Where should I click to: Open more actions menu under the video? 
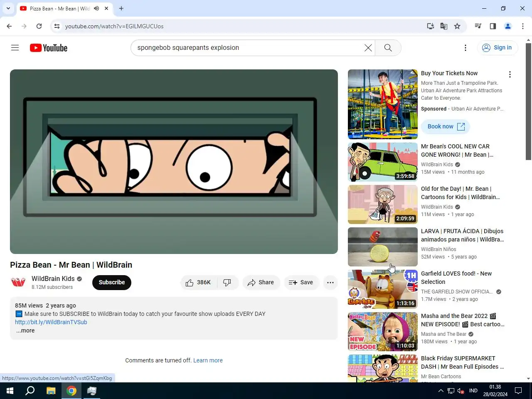pyautogui.click(x=330, y=283)
